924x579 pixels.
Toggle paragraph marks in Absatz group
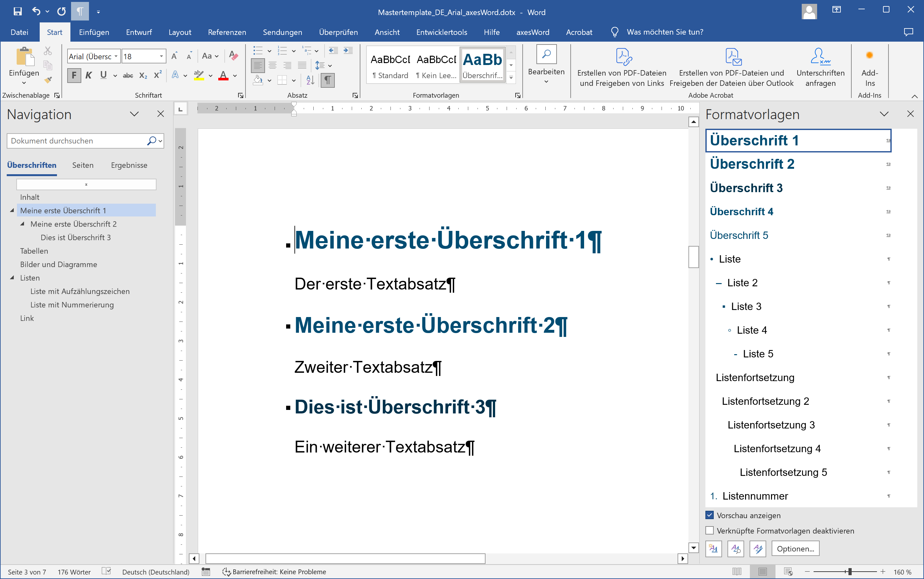coord(327,80)
